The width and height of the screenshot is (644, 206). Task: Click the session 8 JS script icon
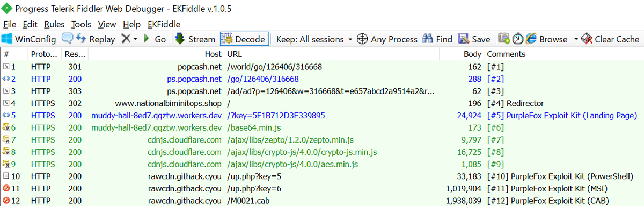coord(6,152)
